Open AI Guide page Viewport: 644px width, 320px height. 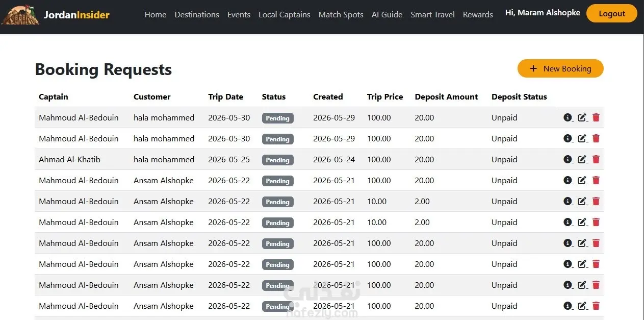pyautogui.click(x=387, y=15)
